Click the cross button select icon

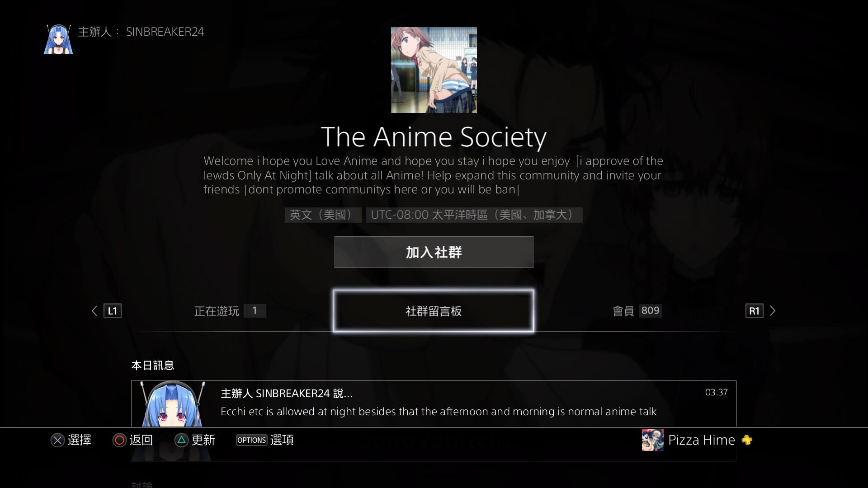[57, 440]
